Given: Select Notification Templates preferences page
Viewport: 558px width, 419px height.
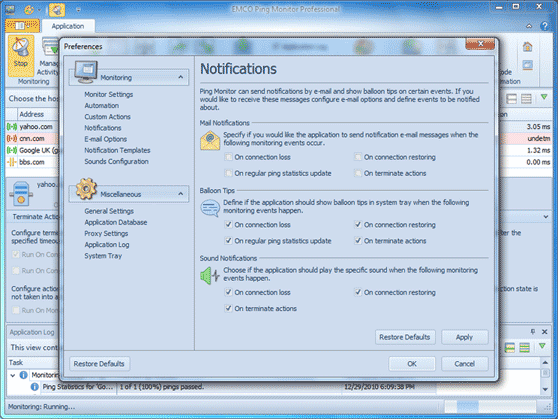Looking at the screenshot, I should [117, 150].
